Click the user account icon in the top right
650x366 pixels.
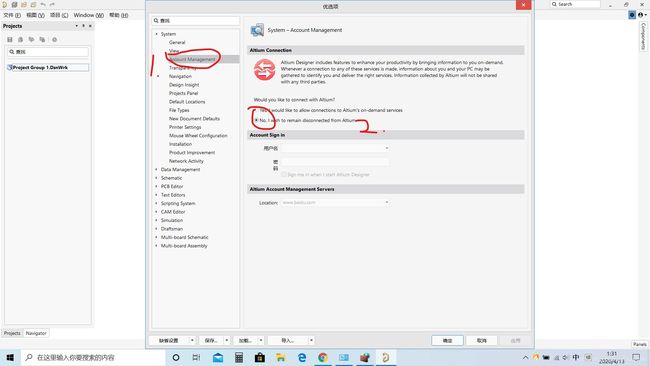(x=641, y=15)
